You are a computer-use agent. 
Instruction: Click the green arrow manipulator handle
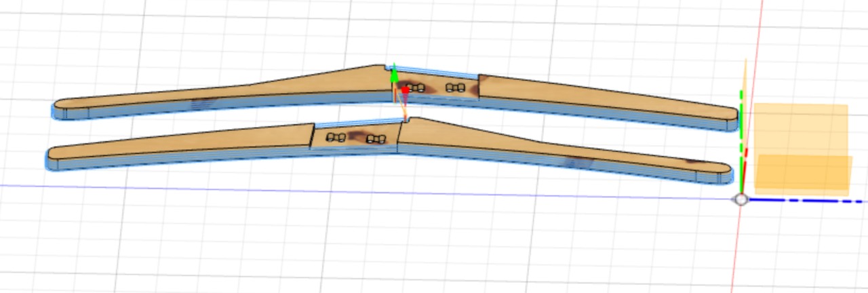393,73
